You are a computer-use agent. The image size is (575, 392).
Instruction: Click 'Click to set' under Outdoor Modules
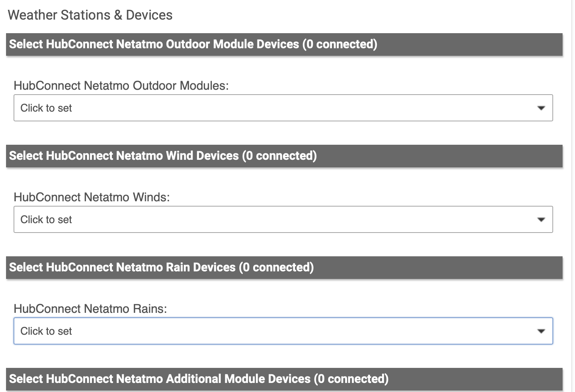point(46,108)
